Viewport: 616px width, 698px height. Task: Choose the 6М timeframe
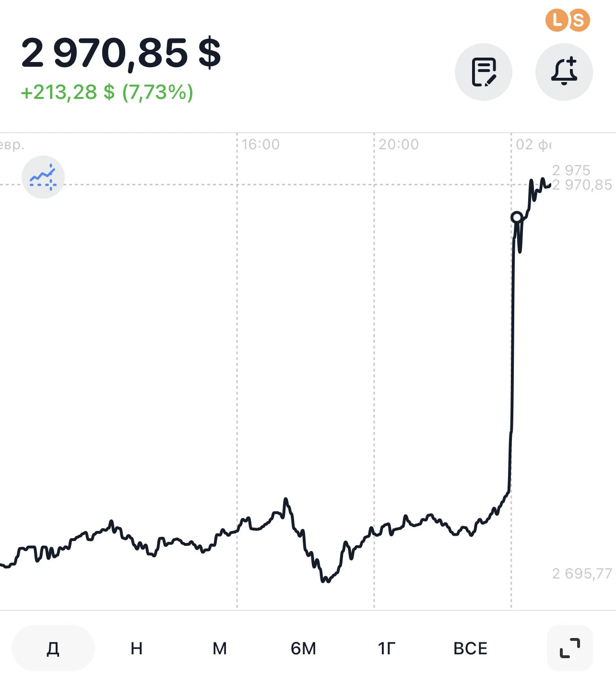click(x=303, y=648)
